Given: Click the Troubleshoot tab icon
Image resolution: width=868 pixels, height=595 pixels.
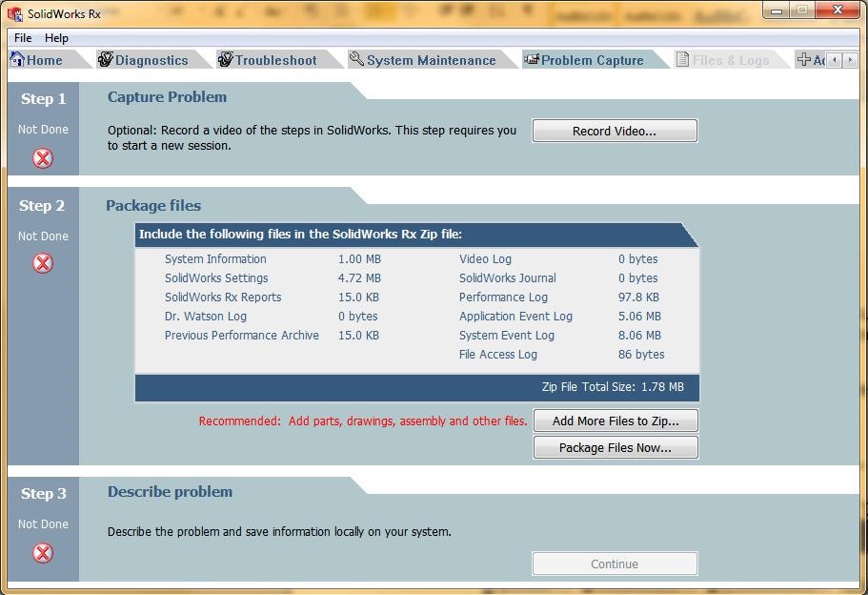Looking at the screenshot, I should (225, 59).
